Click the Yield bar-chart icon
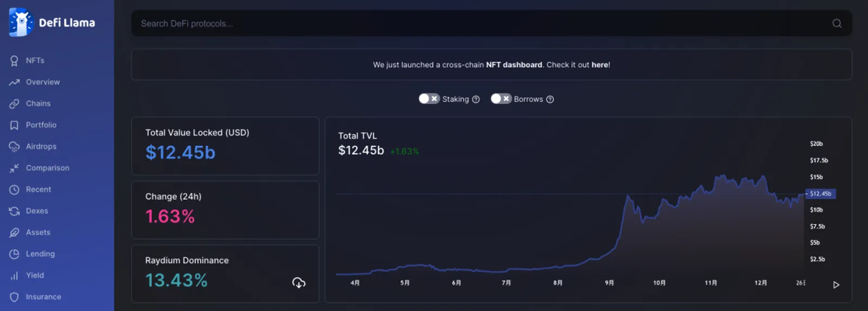868x311 pixels. point(14,276)
